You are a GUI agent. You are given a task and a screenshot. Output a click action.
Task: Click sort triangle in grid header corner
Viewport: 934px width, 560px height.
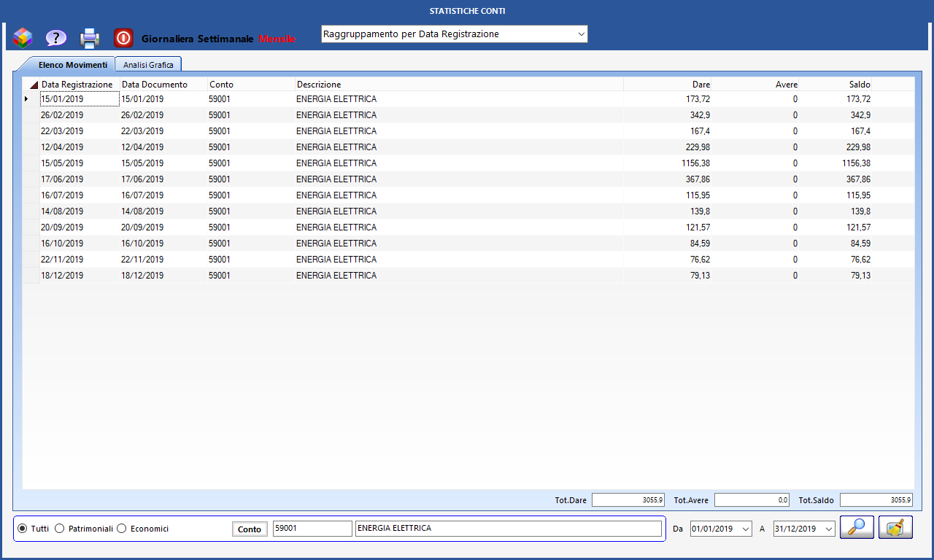click(x=33, y=85)
